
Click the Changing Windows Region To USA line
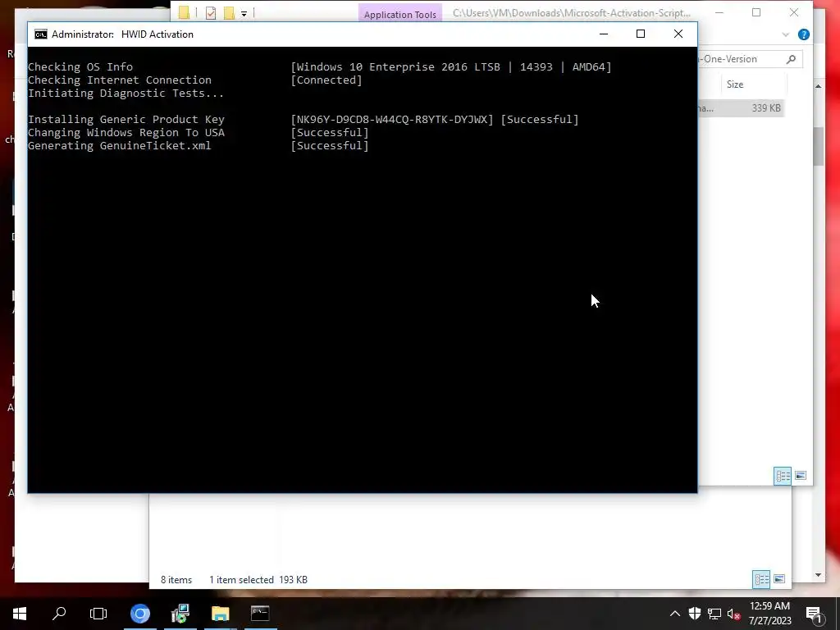coord(199,132)
